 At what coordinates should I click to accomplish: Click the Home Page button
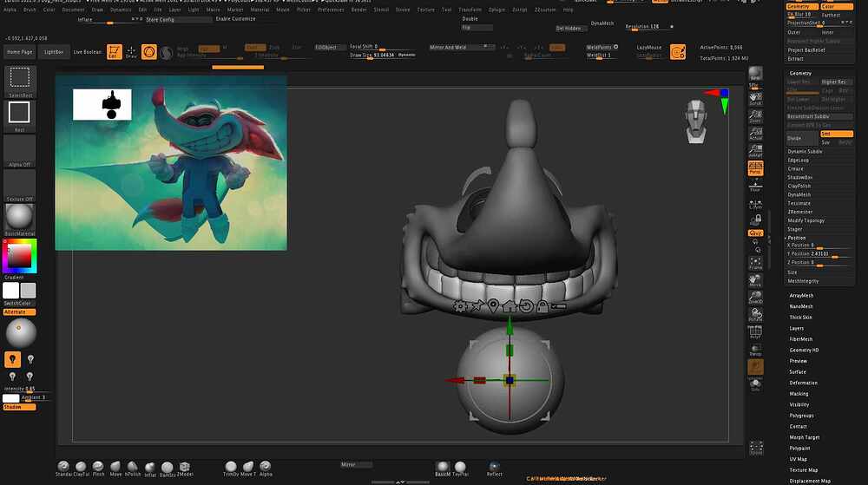point(19,52)
